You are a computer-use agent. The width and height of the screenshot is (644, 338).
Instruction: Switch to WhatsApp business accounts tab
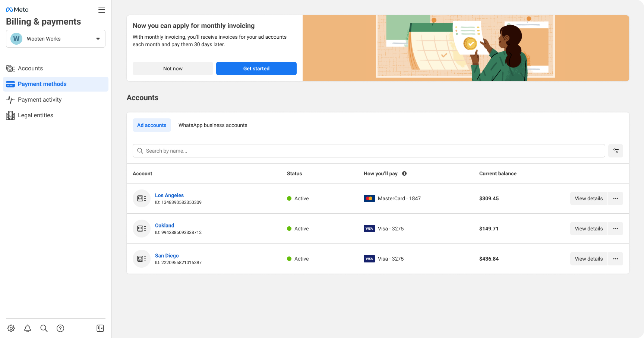(213, 125)
